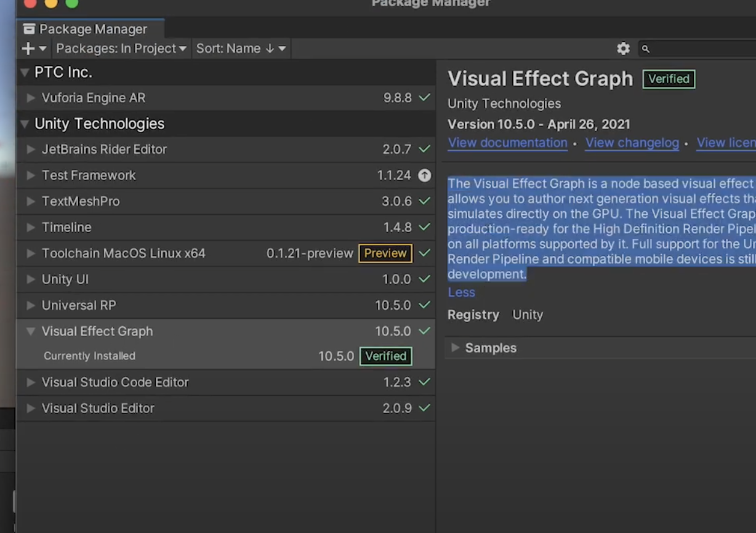Click the TextMeshPro installed checkmark

(x=425, y=201)
